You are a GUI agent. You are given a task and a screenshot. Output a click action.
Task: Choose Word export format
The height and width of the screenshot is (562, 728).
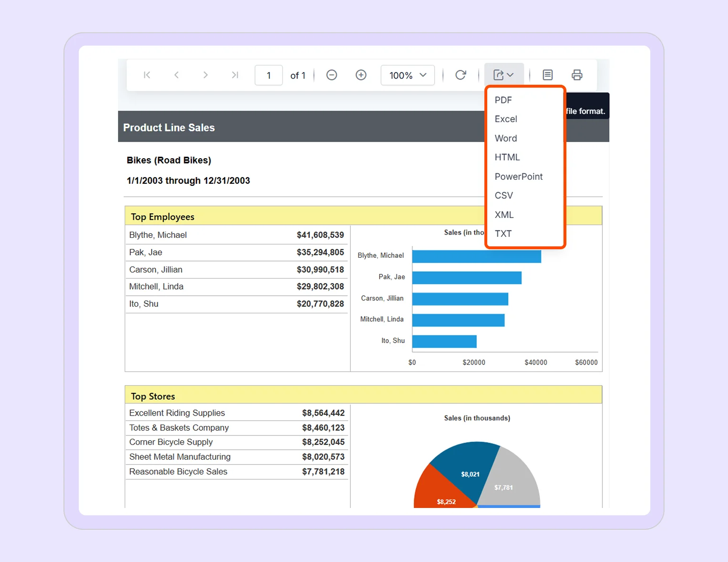[505, 138]
